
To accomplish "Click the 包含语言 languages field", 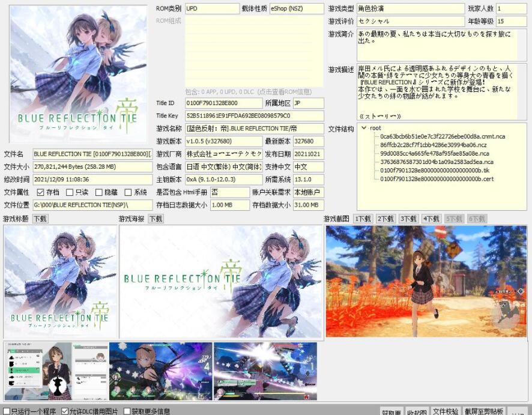I will coord(223,167).
